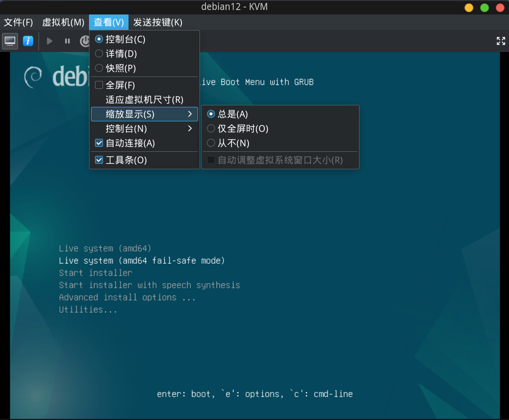
Task: Open virtual hardware details info icon
Action: 28,41
